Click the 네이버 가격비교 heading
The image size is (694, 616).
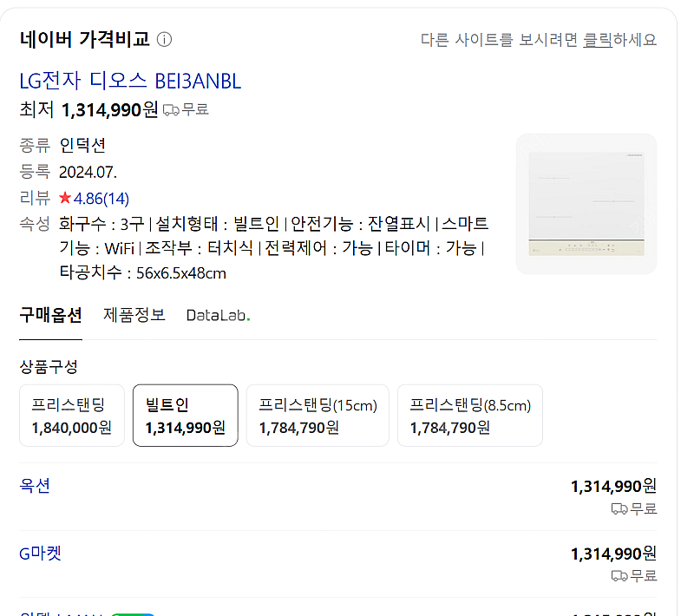tap(84, 39)
